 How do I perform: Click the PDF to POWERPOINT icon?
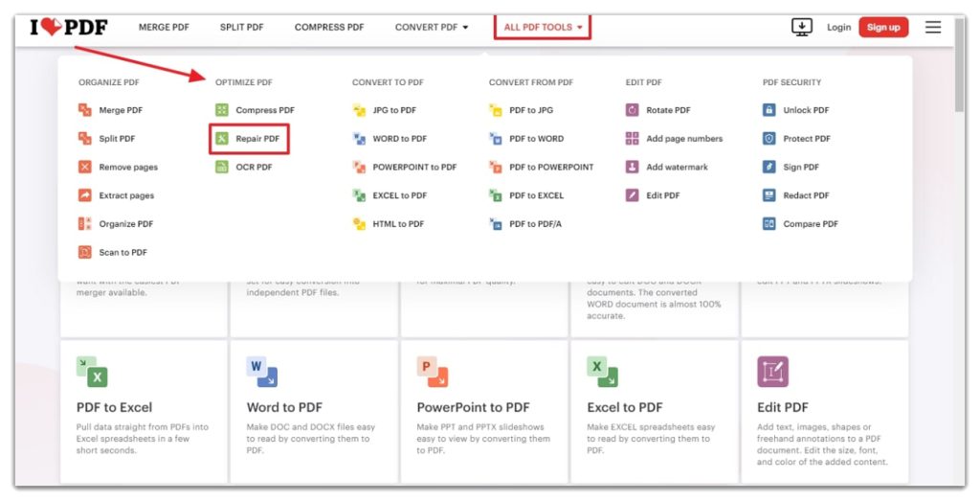point(496,167)
